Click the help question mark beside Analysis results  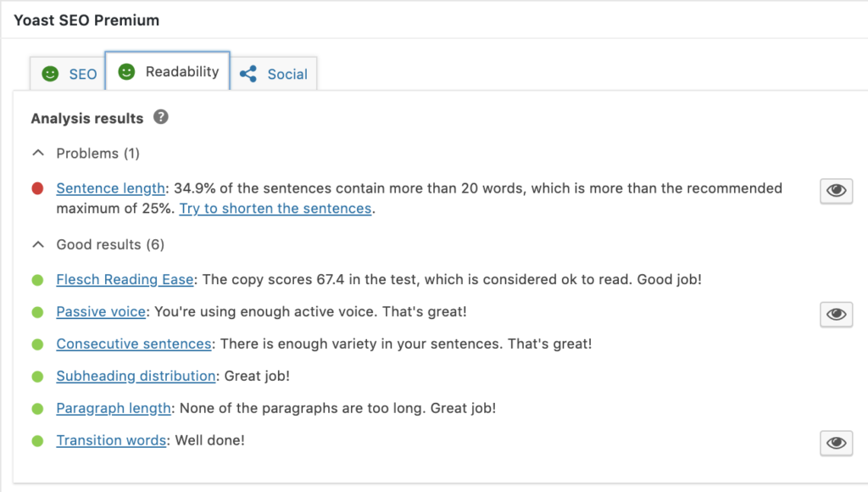pyautogui.click(x=160, y=117)
